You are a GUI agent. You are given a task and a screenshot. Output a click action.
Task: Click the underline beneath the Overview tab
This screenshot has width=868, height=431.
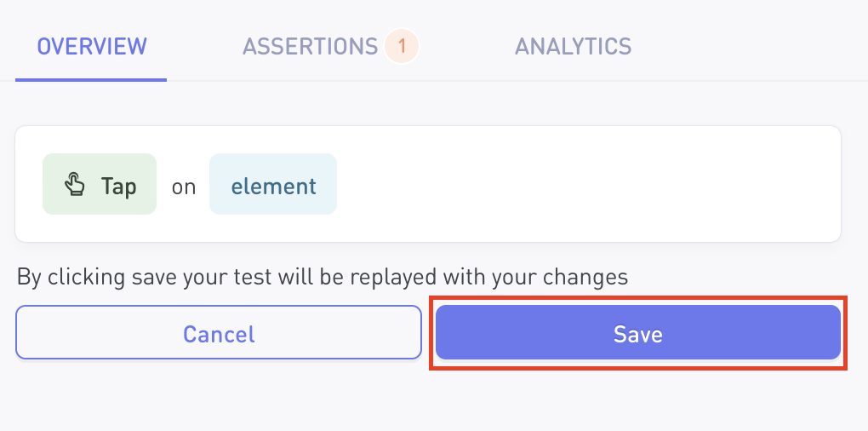click(92, 80)
